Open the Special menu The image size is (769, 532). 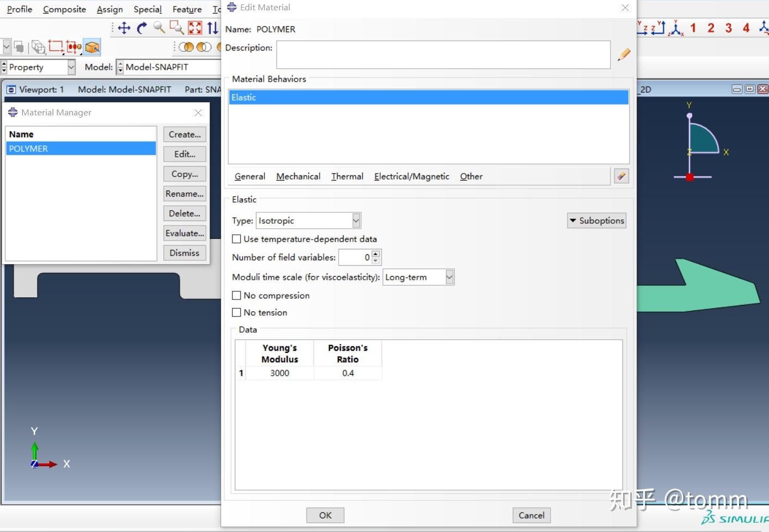click(x=148, y=9)
